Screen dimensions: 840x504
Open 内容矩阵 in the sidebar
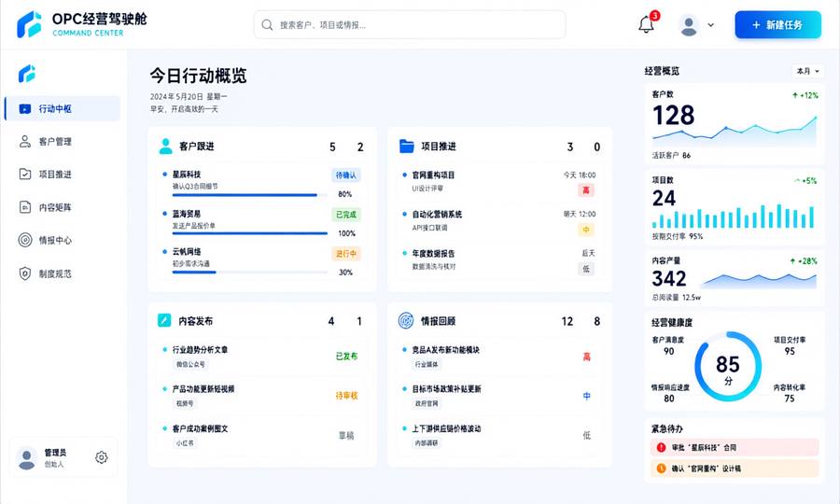[x=63, y=207]
